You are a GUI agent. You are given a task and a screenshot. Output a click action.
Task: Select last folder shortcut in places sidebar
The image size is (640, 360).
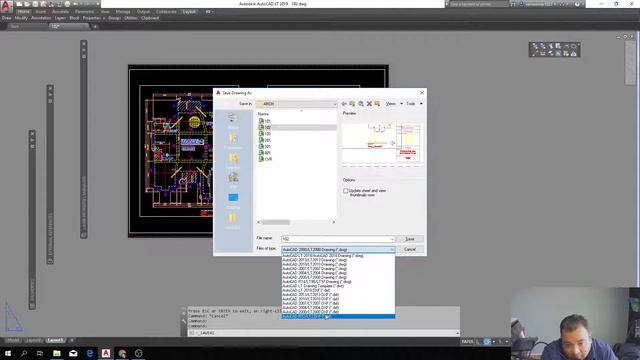233,220
